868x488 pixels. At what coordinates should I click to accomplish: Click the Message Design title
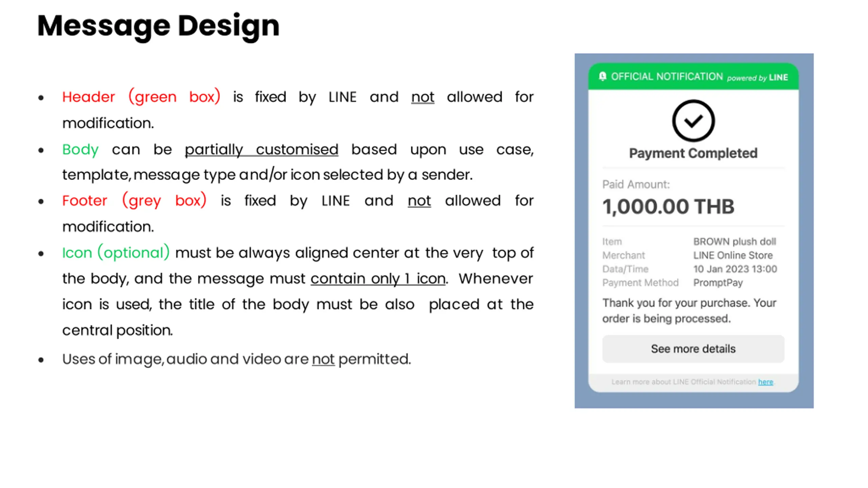(158, 26)
